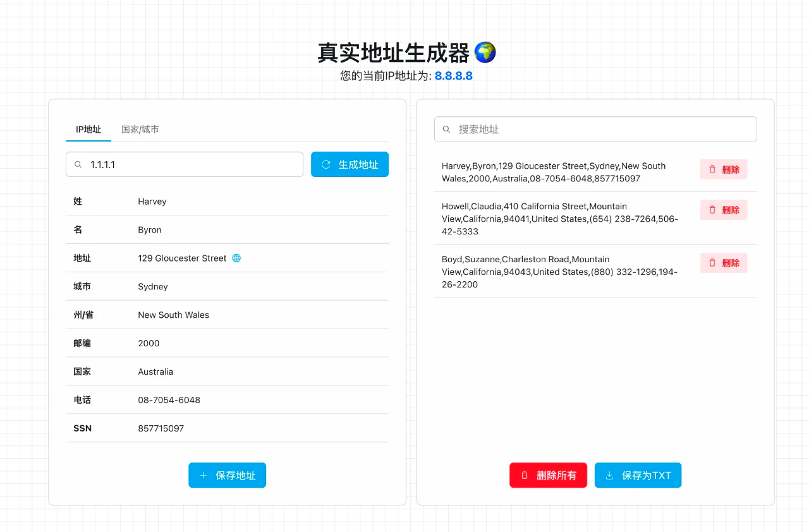Click the 真实地址生成器 page title
809x532 pixels.
coord(394,53)
